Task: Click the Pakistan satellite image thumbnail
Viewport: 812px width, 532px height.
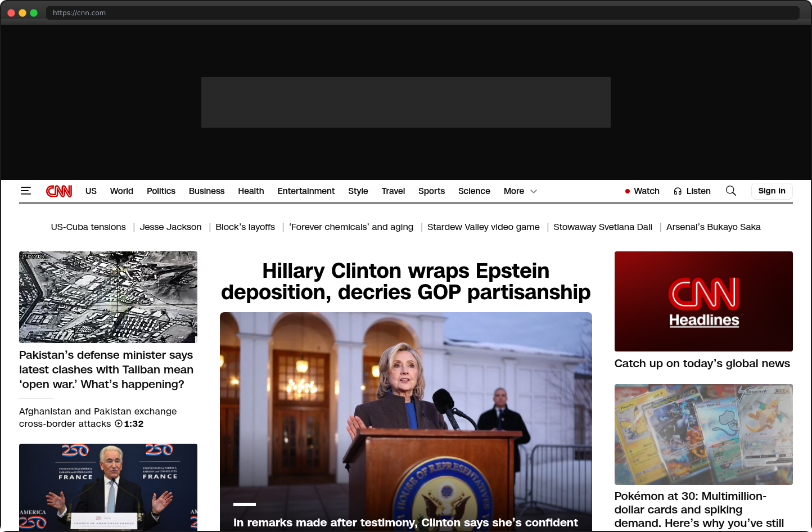Action: (x=108, y=297)
